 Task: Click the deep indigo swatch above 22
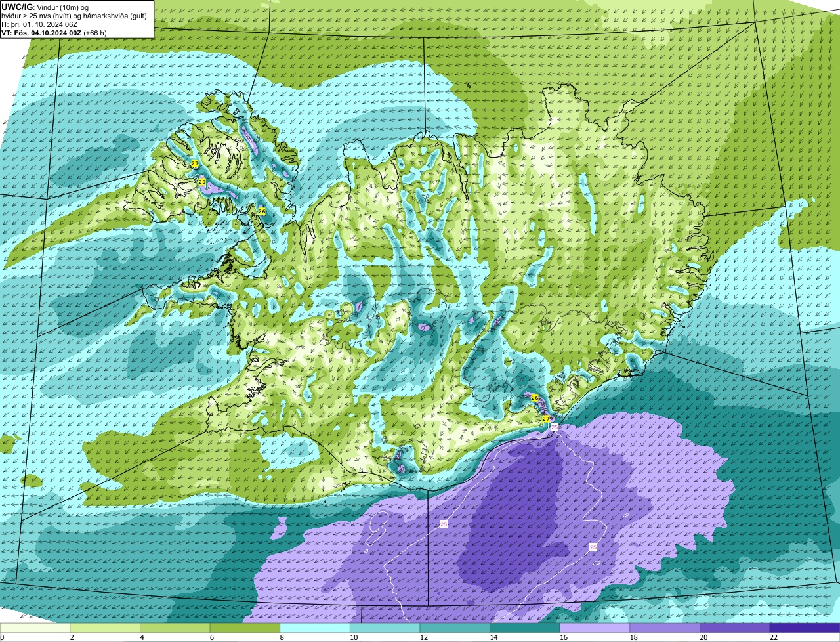(x=805, y=628)
